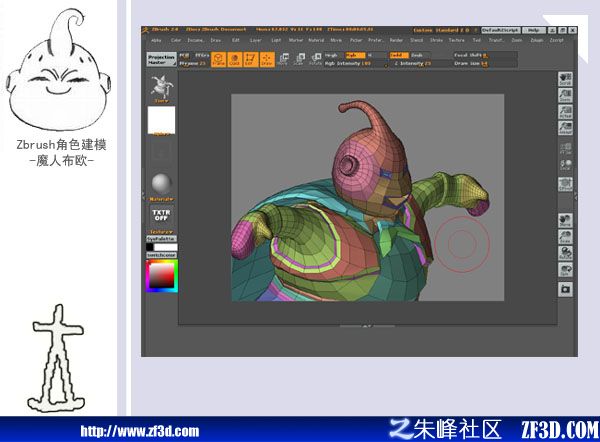Image resolution: width=600 pixels, height=442 pixels.
Task: Open the Tool menu
Action: tap(476, 40)
